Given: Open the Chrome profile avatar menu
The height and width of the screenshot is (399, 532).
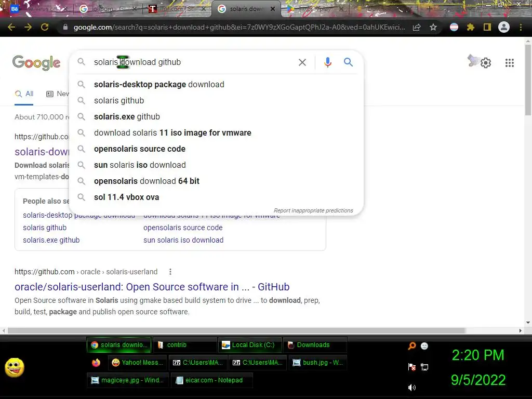Looking at the screenshot, I should 504,27.
